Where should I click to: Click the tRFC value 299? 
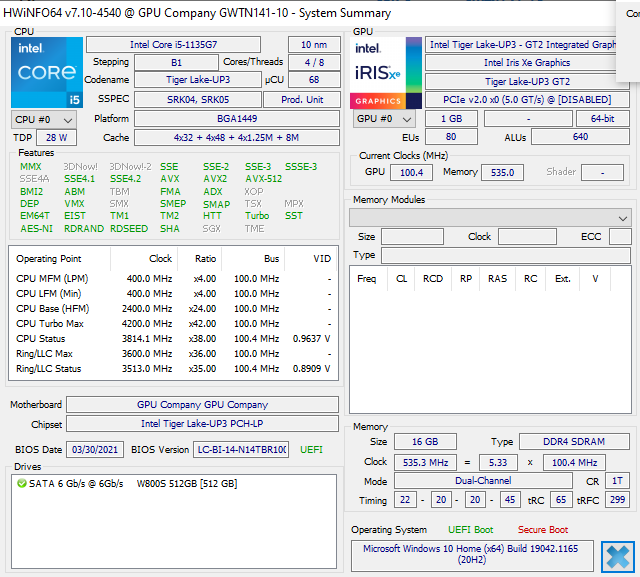617,500
